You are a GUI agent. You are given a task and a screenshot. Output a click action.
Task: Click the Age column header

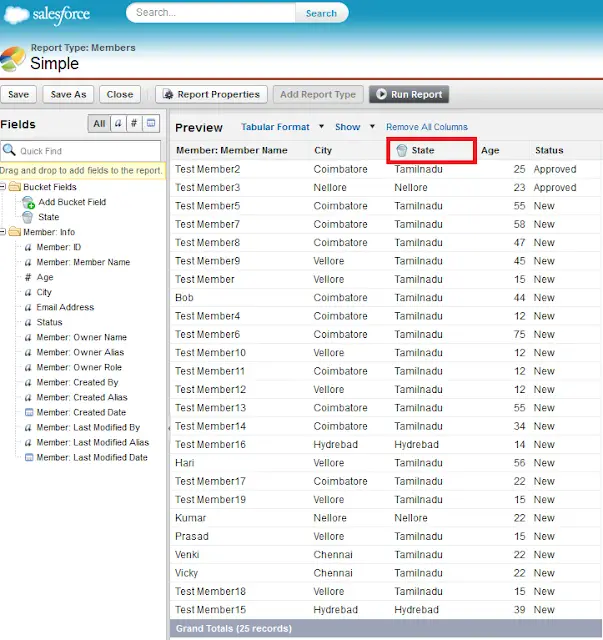point(490,150)
